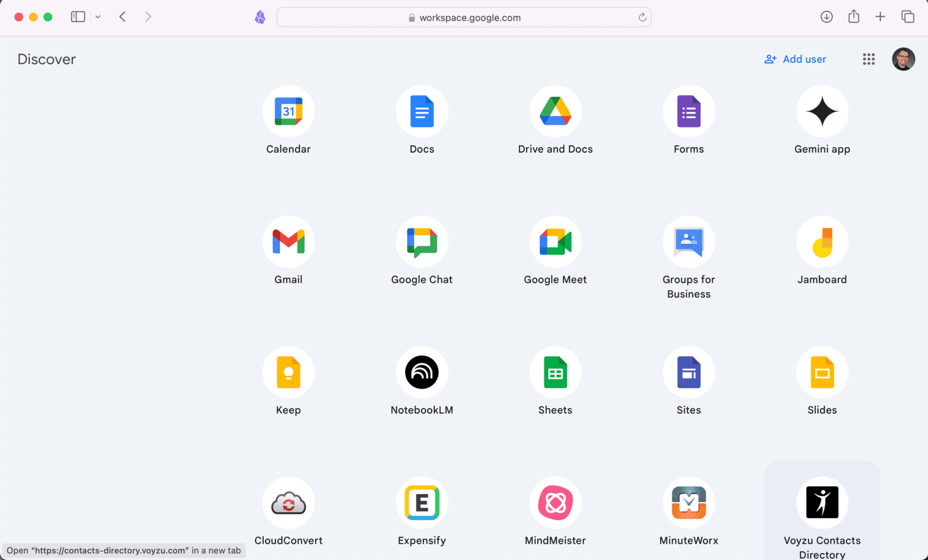This screenshot has width=928, height=560.
Task: Open the Sheets app icon
Action: tap(555, 372)
